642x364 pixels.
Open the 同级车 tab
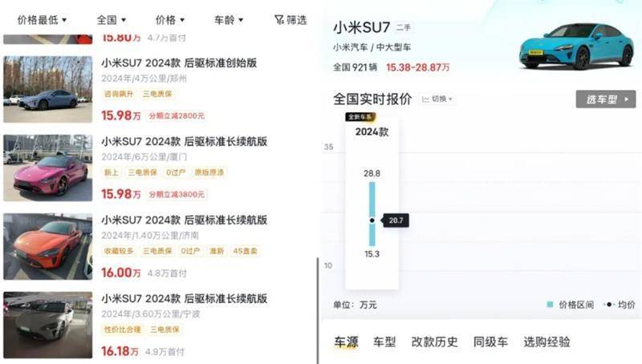tap(490, 342)
